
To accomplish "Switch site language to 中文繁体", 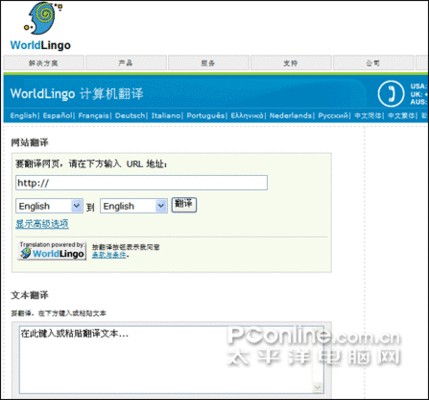I will 401,116.
